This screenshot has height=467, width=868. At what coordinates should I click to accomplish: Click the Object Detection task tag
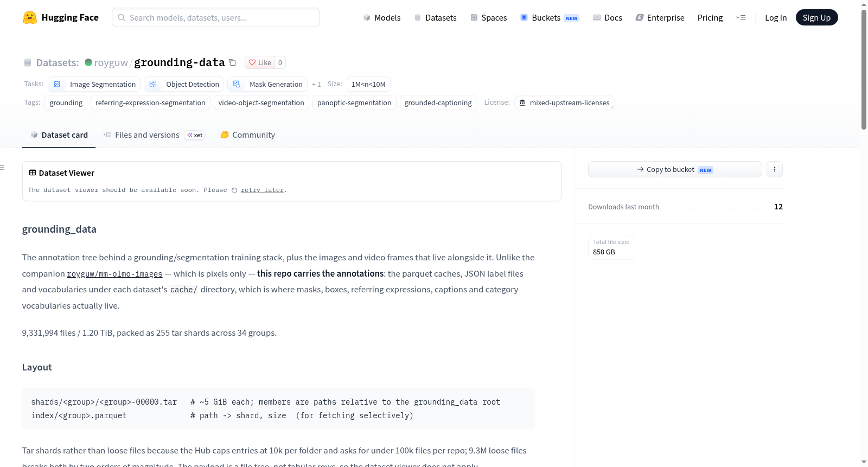point(184,84)
